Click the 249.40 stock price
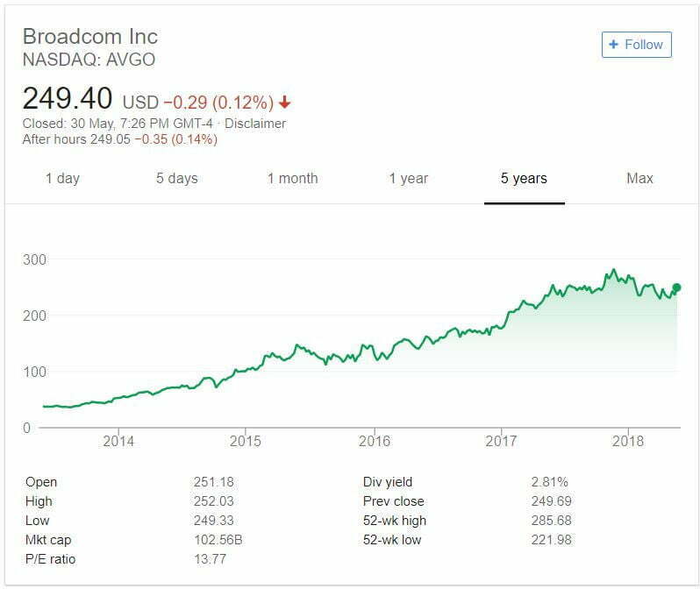This screenshot has width=700, height=589. tap(68, 97)
